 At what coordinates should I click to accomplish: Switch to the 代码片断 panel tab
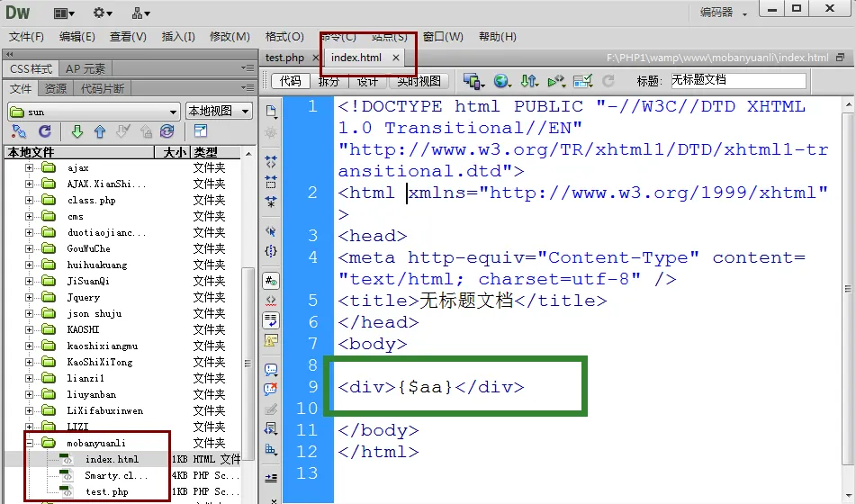[102, 88]
